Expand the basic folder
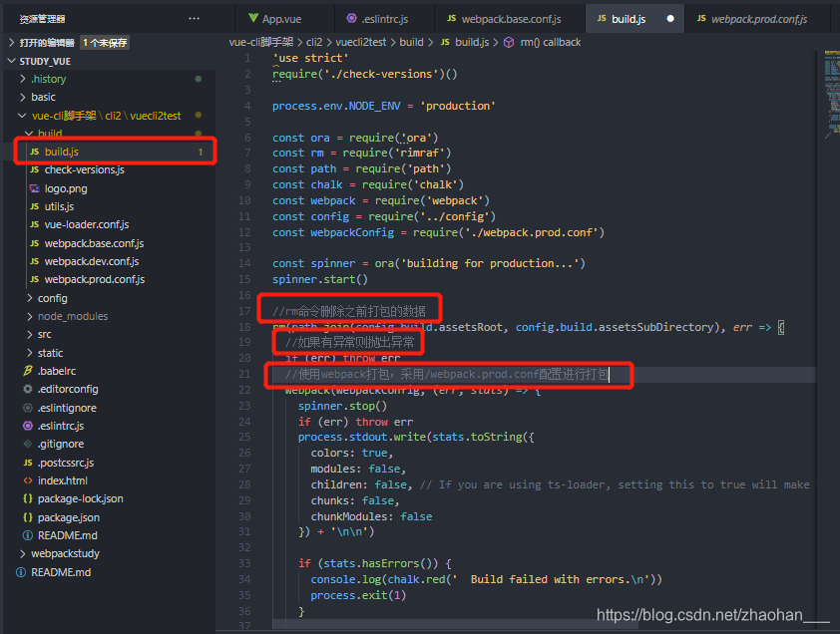The width and height of the screenshot is (840, 634). tap(23, 97)
